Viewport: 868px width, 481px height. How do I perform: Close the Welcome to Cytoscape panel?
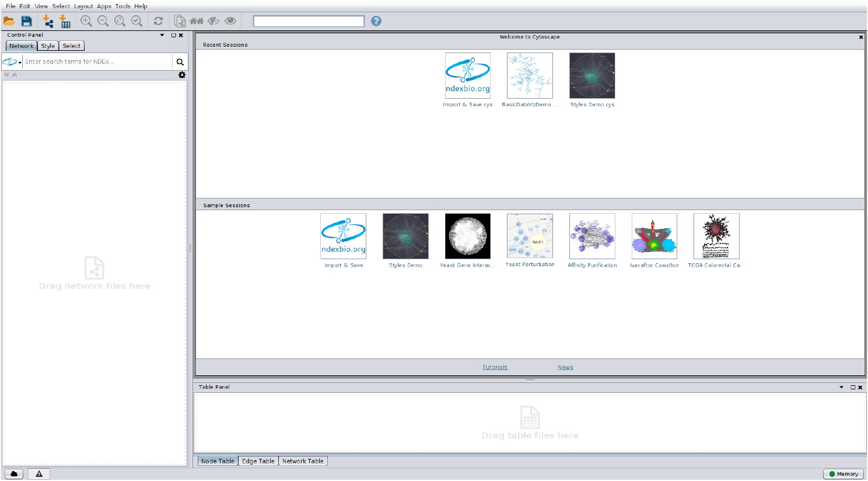860,37
